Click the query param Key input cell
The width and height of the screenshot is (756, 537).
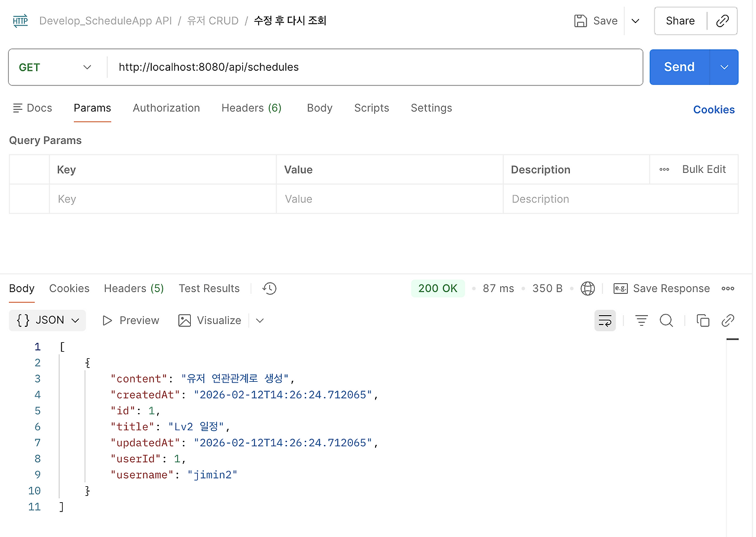(x=163, y=199)
